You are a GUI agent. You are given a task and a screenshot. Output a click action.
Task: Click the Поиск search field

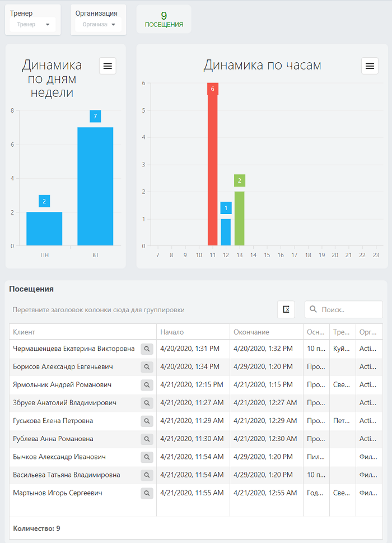(344, 309)
